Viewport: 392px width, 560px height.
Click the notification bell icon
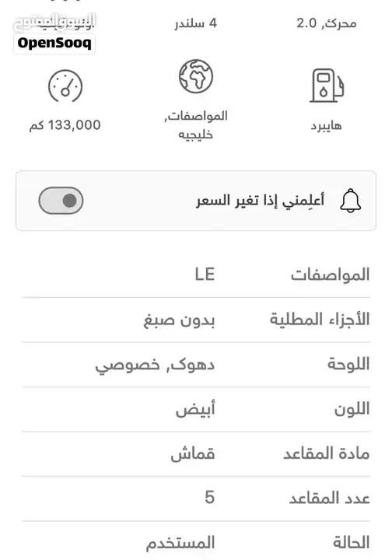350,201
